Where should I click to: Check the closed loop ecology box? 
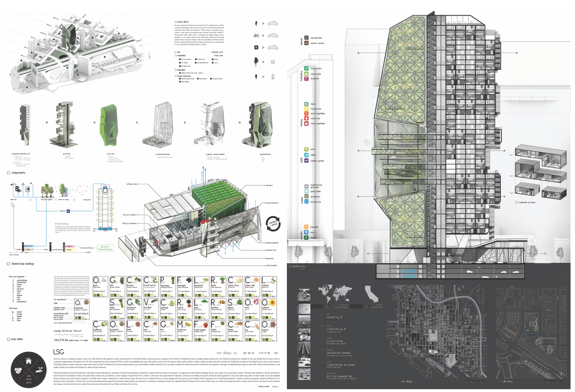(x=9, y=263)
